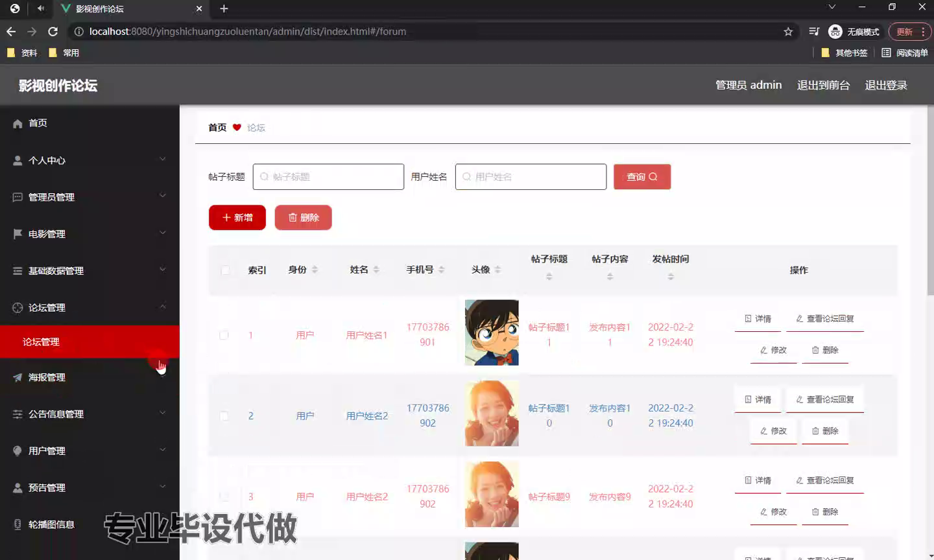Go back with browser back arrow
Image resolution: width=934 pixels, height=560 pixels.
point(11,32)
